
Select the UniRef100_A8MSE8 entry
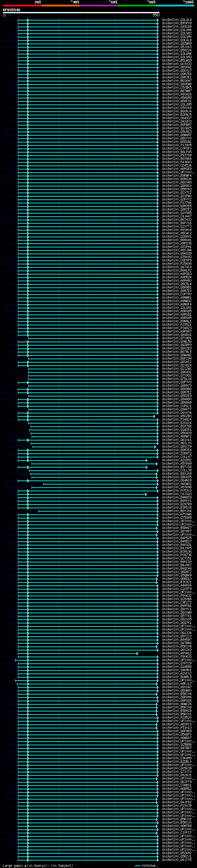coord(177,169)
